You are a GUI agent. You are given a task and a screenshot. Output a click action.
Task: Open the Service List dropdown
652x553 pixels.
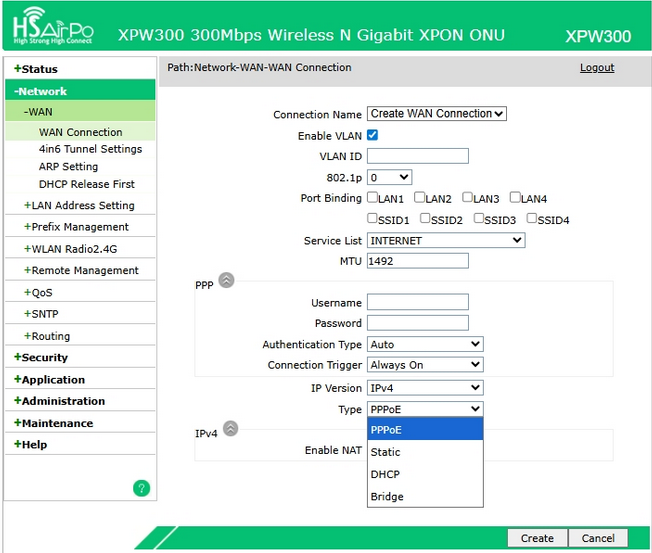(446, 240)
